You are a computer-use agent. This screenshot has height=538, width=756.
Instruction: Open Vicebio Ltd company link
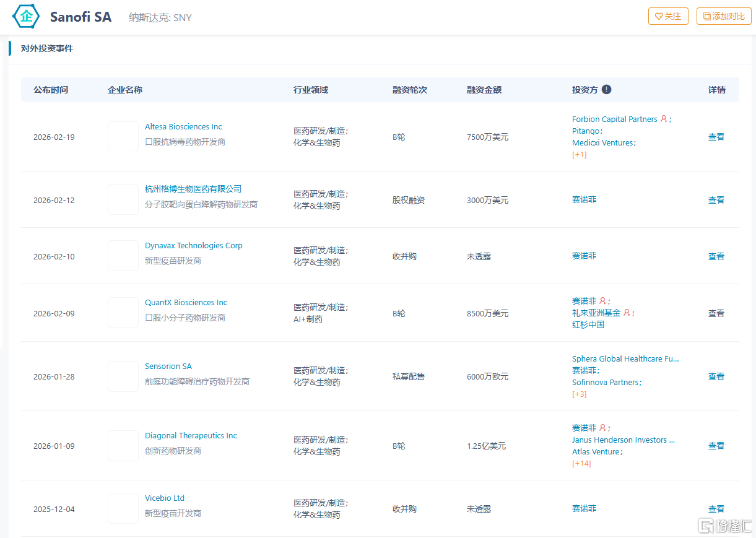(165, 498)
